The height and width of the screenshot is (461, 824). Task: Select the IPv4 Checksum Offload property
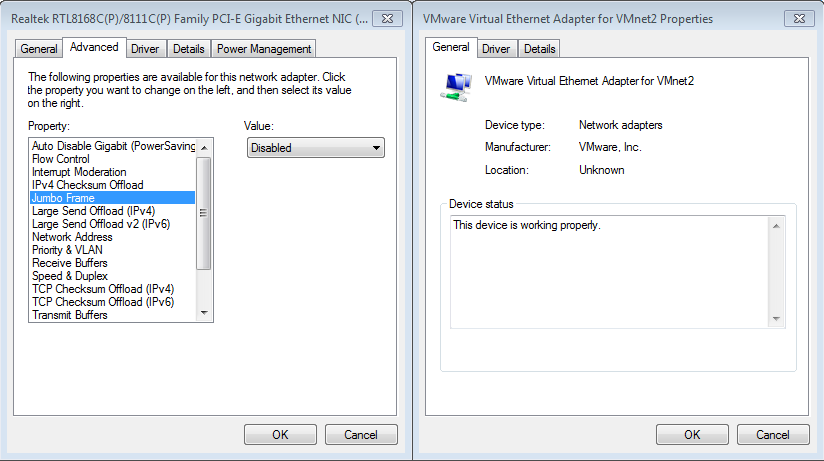point(113,185)
